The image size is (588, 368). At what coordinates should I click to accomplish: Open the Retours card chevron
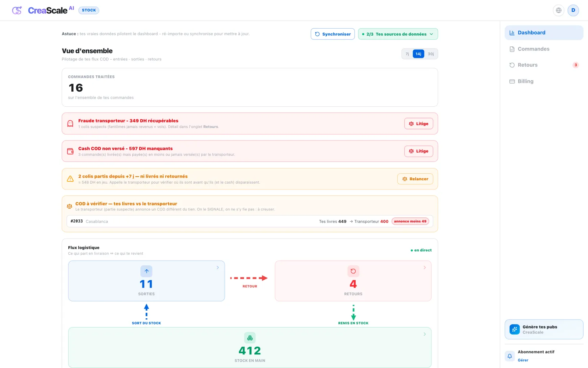point(424,268)
